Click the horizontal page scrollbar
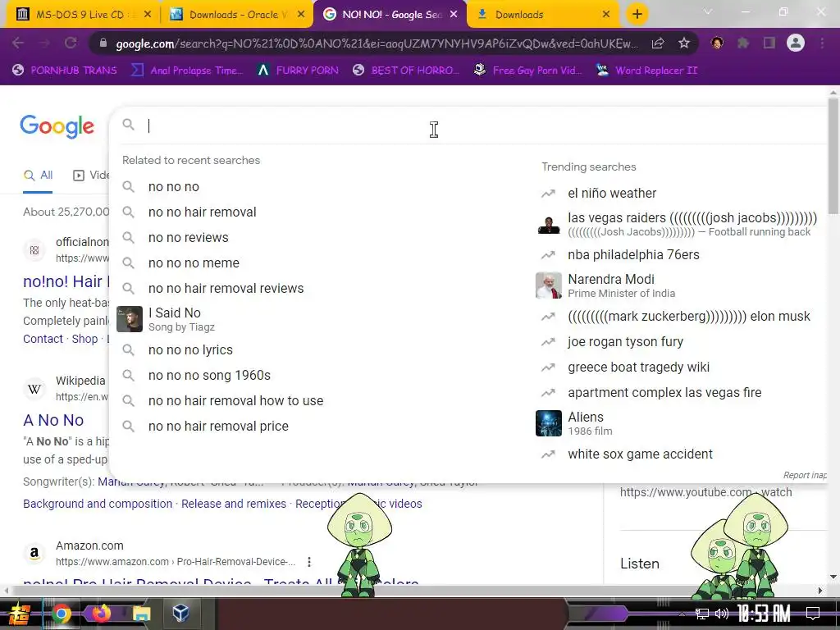The width and height of the screenshot is (840, 630). pos(413,591)
